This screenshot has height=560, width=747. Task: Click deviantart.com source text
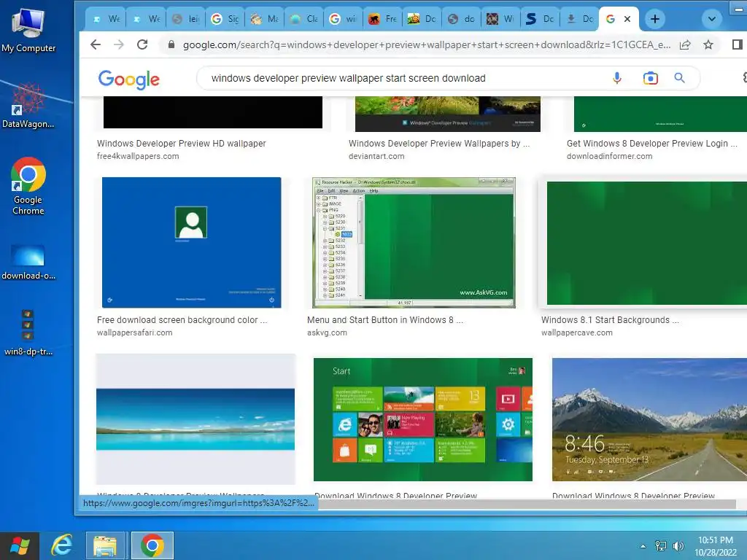376,156
